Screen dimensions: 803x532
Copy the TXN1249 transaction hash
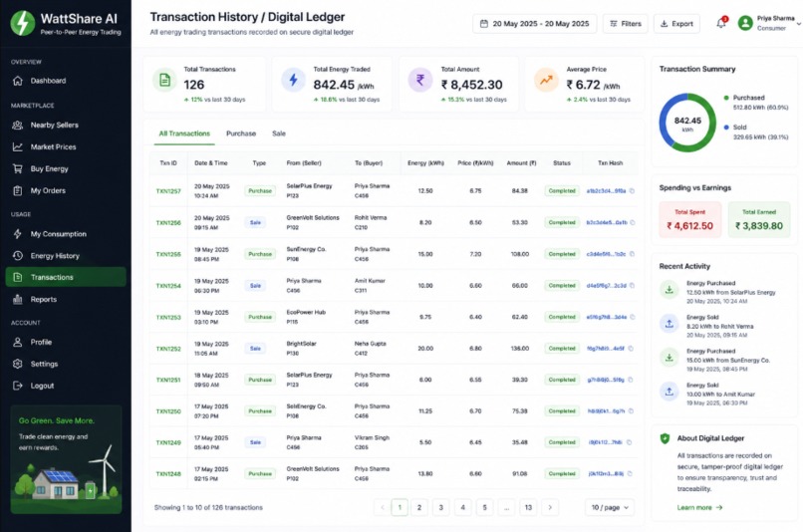(629, 442)
